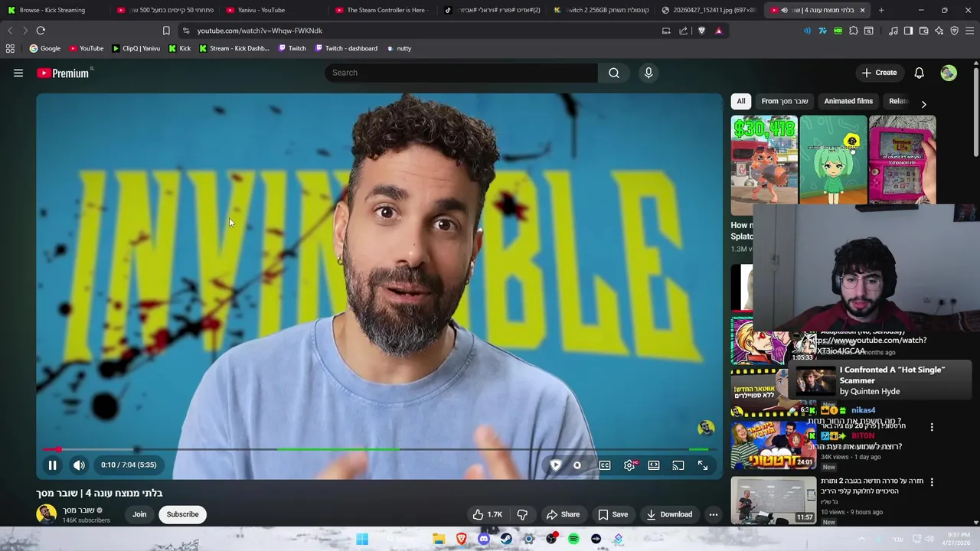Open the YouTube account avatar menu

pyautogui.click(x=949, y=73)
